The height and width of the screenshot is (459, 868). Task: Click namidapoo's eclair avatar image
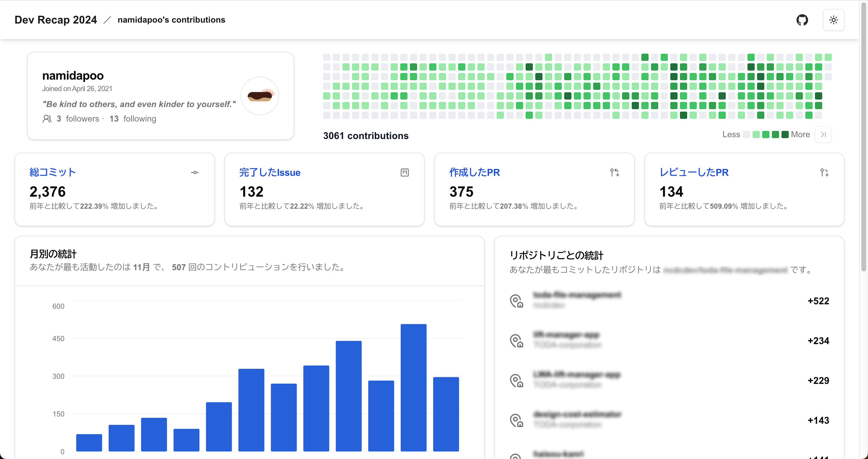[259, 96]
